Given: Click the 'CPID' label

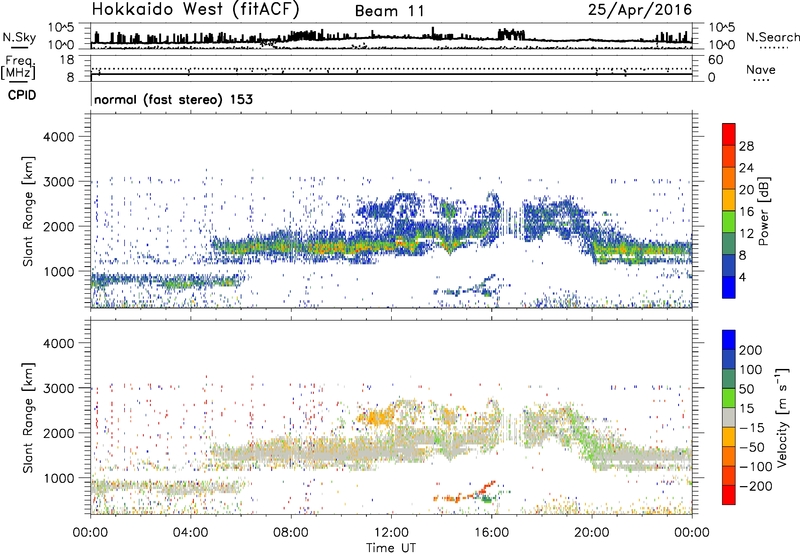Looking at the screenshot, I should point(22,95).
